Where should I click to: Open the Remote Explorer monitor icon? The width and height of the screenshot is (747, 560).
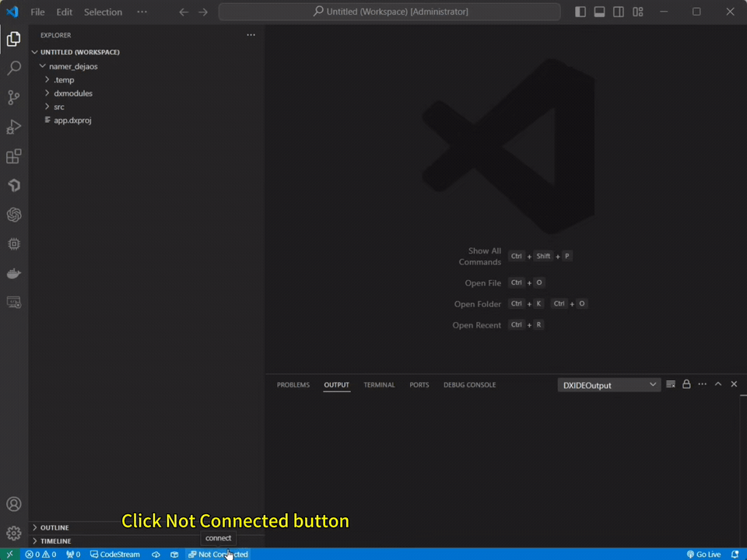[14, 303]
